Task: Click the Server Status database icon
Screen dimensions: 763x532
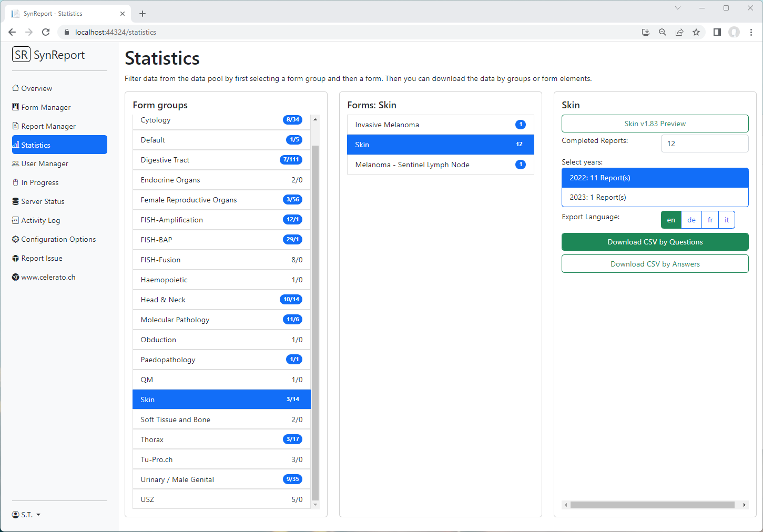Action: pos(16,201)
